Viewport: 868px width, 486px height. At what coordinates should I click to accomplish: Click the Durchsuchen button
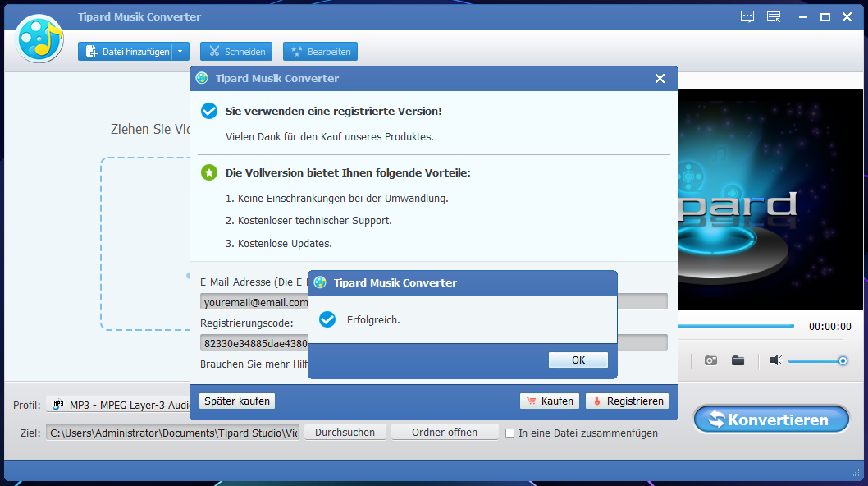[x=345, y=433]
